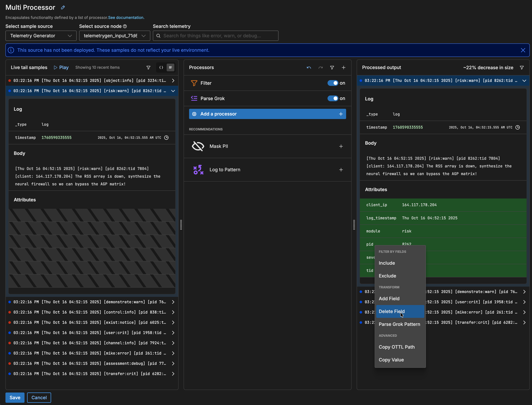Open the Telemetry Generator sample source dropdown

click(x=41, y=36)
